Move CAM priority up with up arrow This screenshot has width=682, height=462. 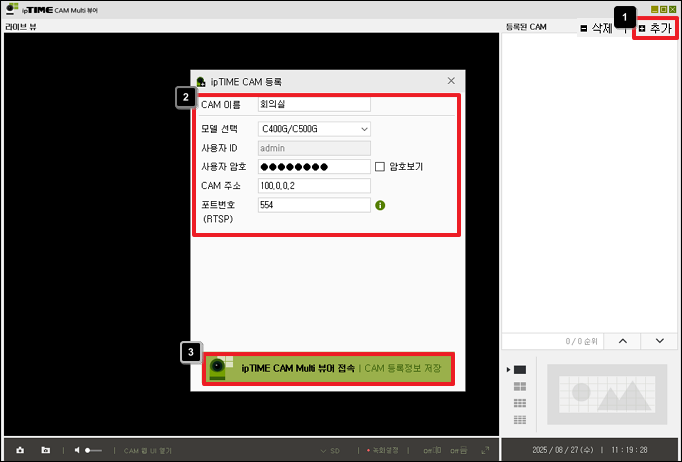pos(622,341)
